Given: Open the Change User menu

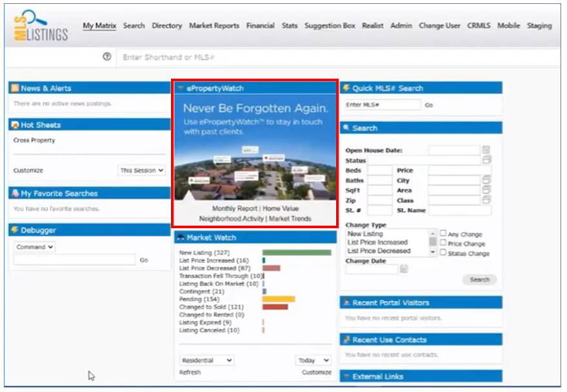Looking at the screenshot, I should pyautogui.click(x=439, y=26).
